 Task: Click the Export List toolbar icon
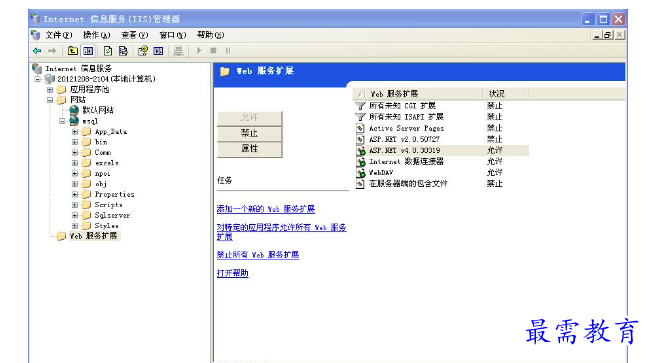[123, 51]
